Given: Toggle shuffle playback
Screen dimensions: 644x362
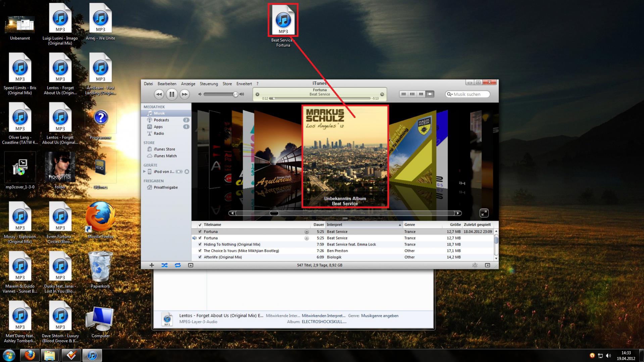Looking at the screenshot, I should (164, 265).
